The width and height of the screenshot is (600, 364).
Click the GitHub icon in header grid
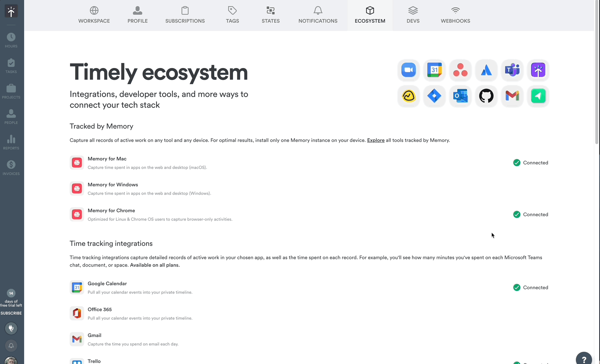[x=486, y=96]
